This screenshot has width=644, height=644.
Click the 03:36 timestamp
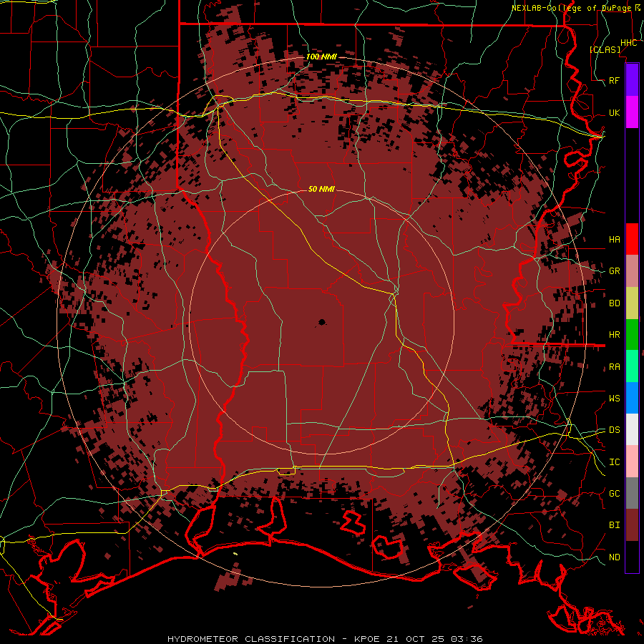pos(466,639)
